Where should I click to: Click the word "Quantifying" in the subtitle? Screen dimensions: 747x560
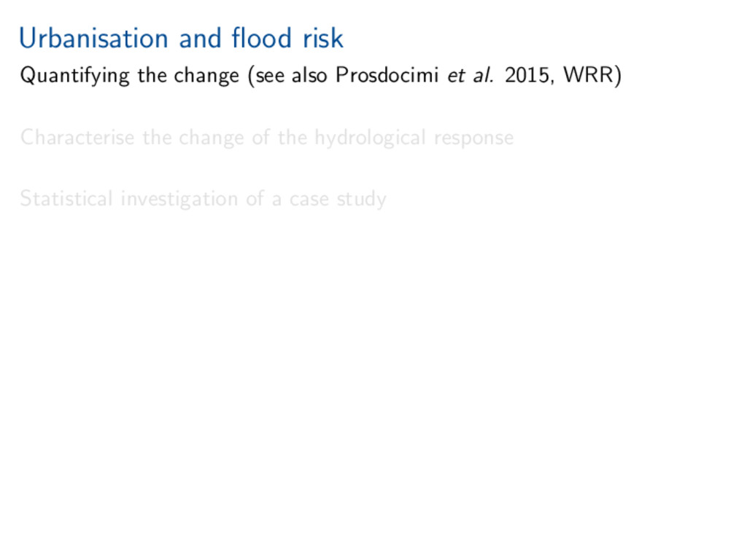coord(75,76)
